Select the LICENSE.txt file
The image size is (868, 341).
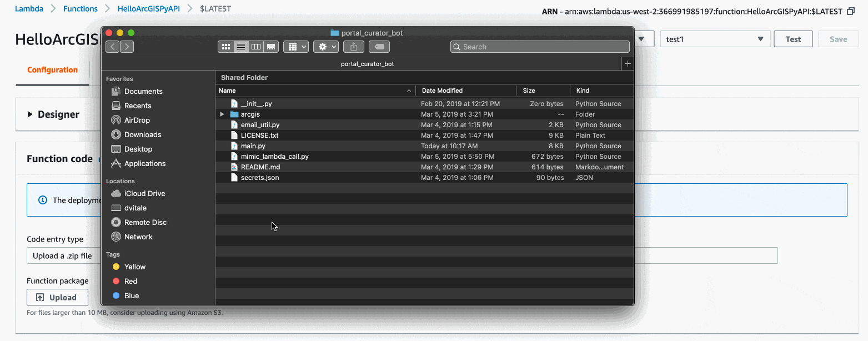point(424,136)
